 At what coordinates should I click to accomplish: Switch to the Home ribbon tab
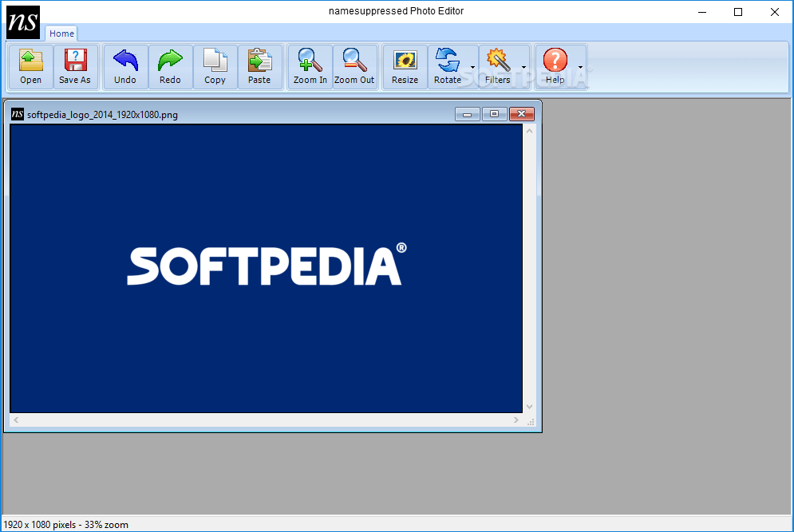[61, 33]
